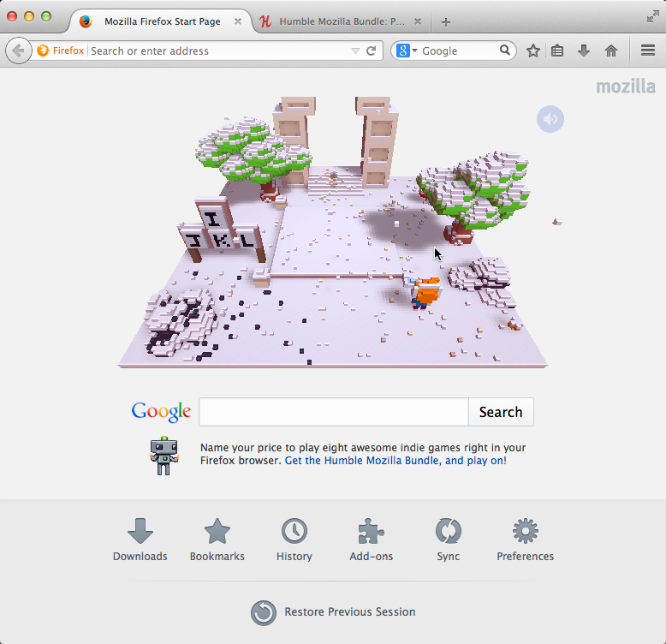The image size is (666, 644).
Task: Open the Get the Humble Mozilla Bundle link
Action: pyautogui.click(x=395, y=461)
